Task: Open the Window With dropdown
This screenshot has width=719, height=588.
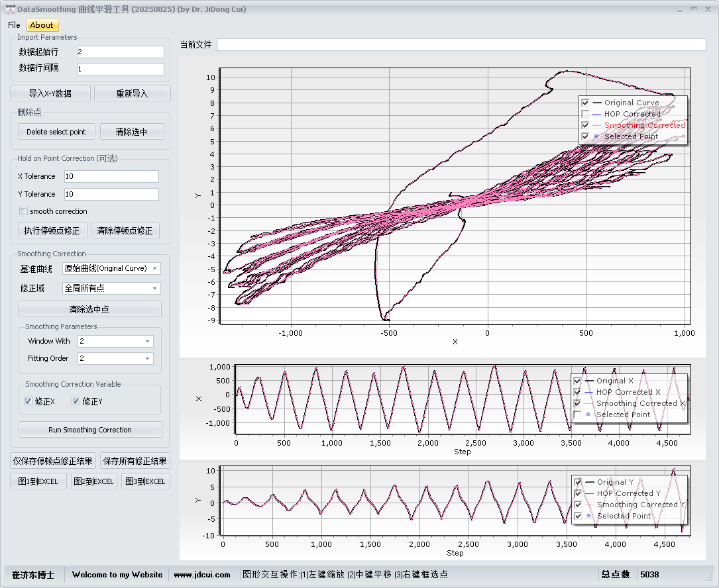Action: [x=115, y=342]
